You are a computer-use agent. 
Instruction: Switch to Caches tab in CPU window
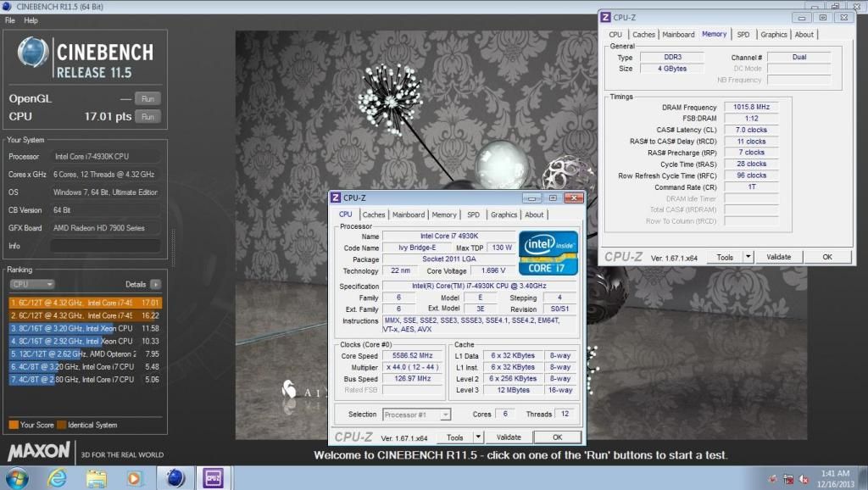(374, 215)
